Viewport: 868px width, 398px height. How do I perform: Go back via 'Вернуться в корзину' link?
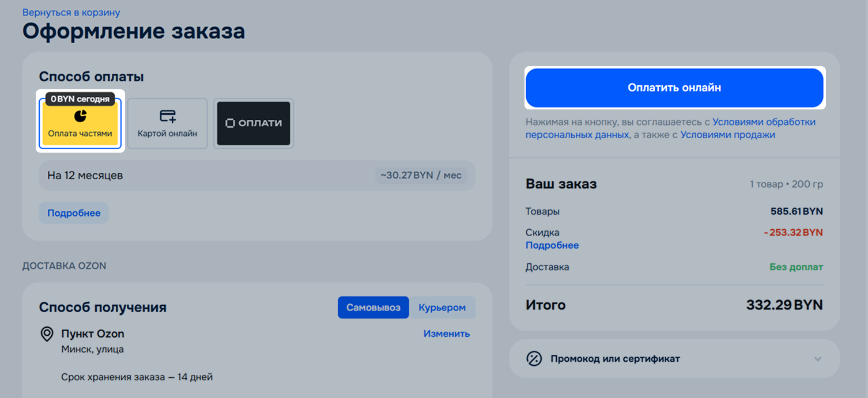pyautogui.click(x=71, y=13)
